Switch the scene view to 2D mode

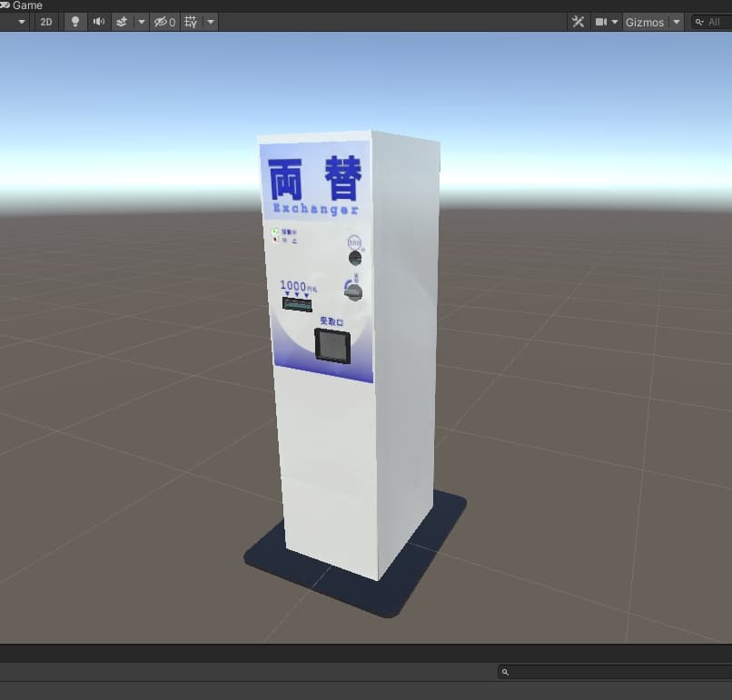45,22
